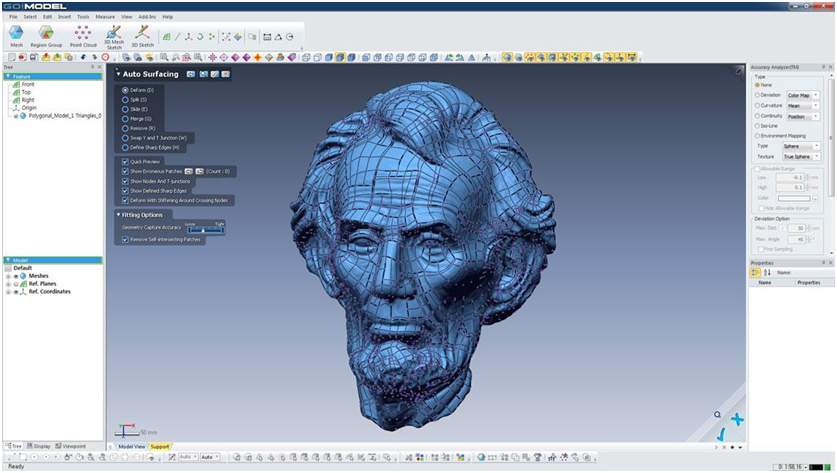Click the wireframe cube display icon

pos(306,57)
